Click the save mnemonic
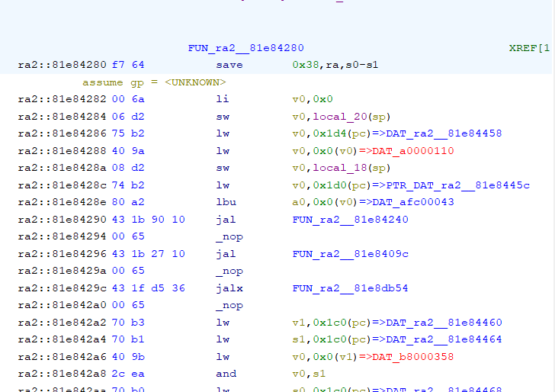 click(x=229, y=65)
